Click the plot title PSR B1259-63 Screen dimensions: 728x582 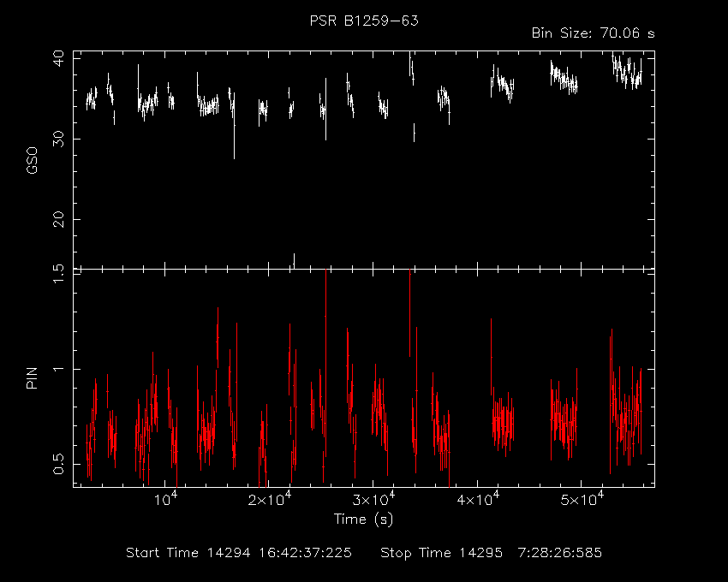364,21
